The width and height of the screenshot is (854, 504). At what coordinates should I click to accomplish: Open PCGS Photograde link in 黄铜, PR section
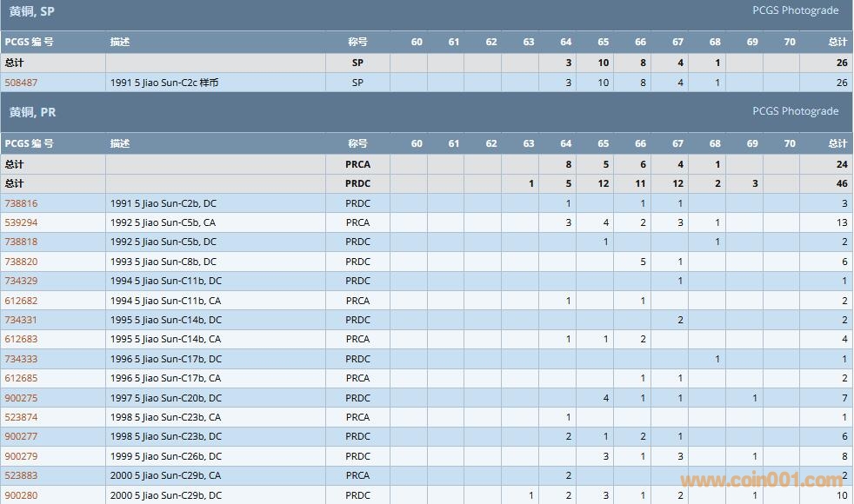pyautogui.click(x=795, y=111)
